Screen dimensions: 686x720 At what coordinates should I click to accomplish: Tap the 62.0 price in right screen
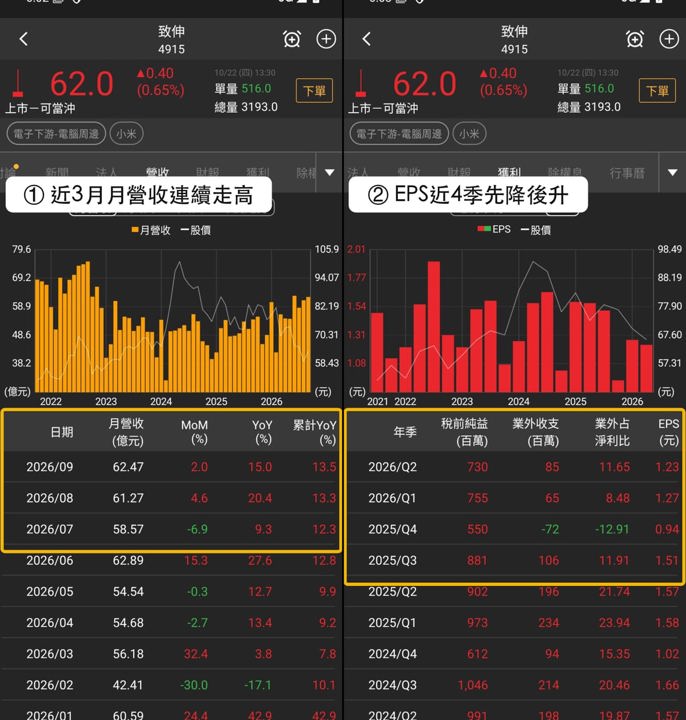[425, 84]
